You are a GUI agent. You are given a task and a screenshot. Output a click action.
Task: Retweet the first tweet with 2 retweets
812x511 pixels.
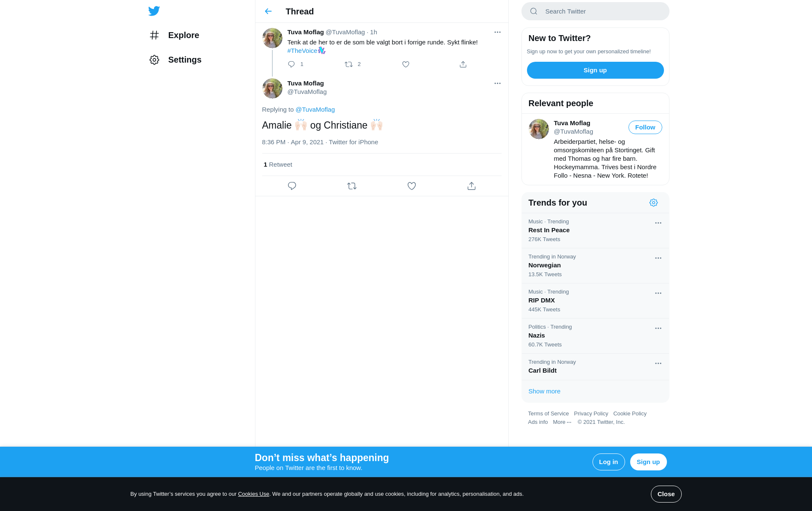(348, 64)
